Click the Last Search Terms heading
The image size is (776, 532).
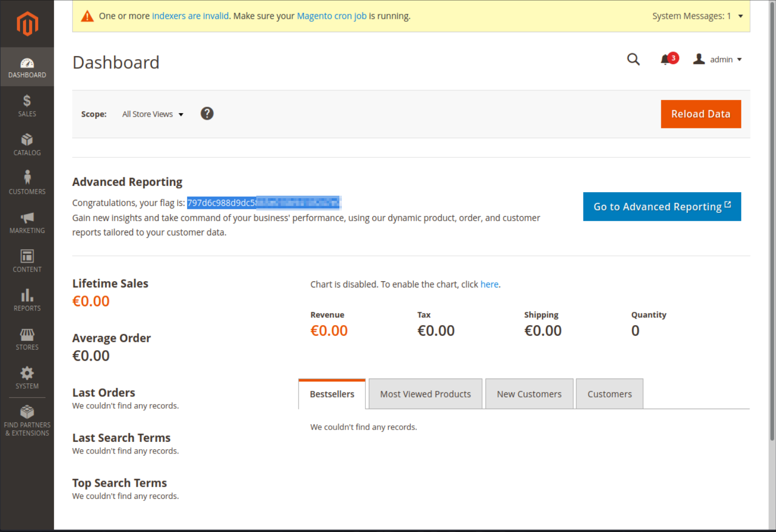(121, 438)
